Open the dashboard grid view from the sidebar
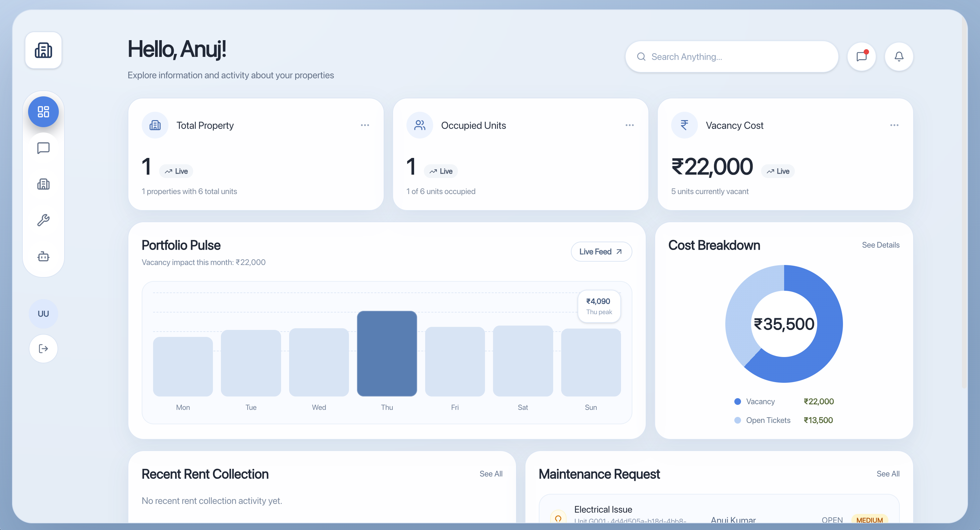 click(43, 111)
